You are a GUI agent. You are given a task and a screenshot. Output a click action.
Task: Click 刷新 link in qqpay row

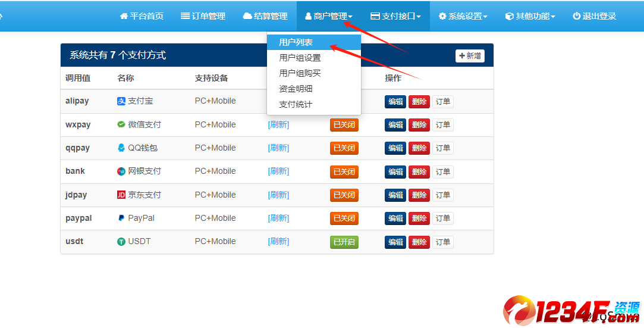(x=278, y=148)
